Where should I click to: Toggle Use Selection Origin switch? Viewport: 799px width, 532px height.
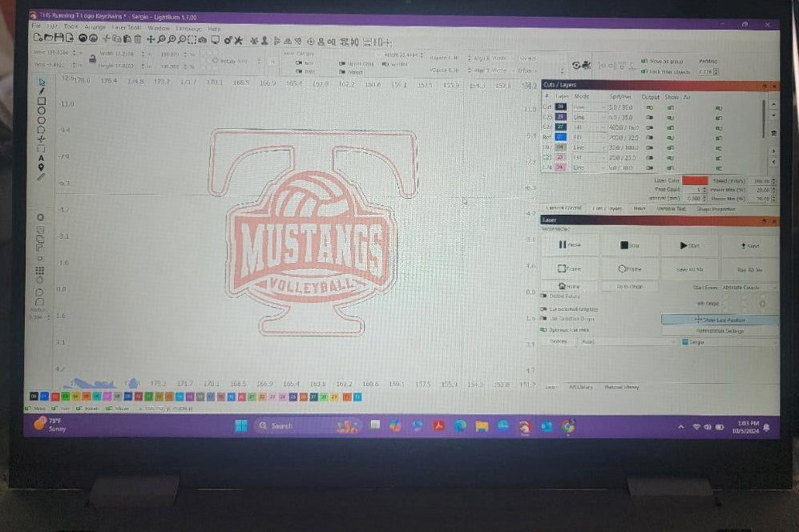pos(543,319)
